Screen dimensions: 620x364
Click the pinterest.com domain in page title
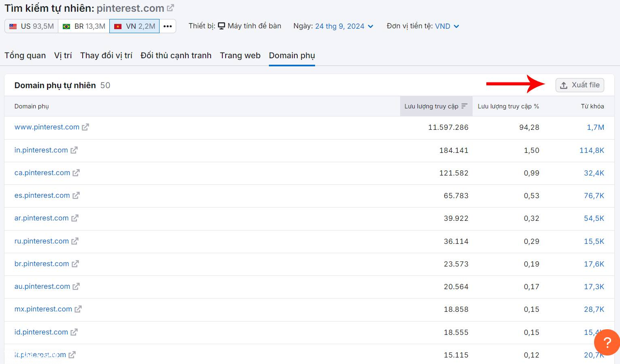tap(130, 8)
